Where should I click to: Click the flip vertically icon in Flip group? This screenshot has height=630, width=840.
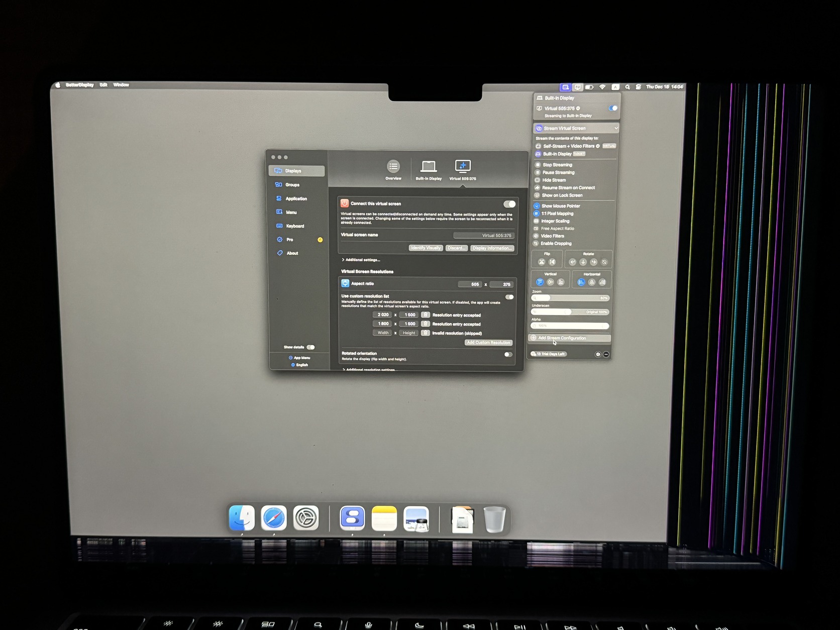[x=541, y=262]
